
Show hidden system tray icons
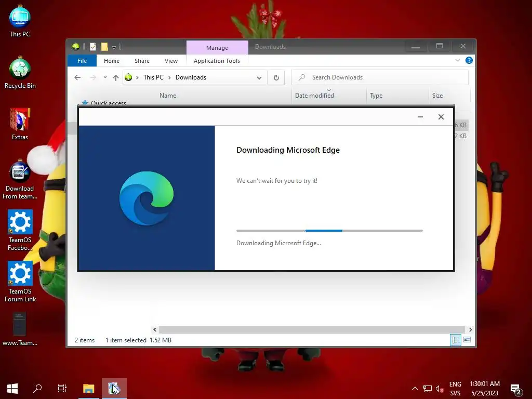[415, 389]
